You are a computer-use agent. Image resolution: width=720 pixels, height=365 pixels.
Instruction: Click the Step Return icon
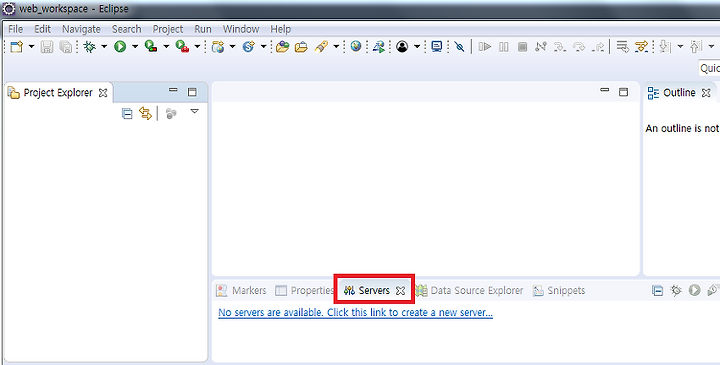[x=598, y=46]
